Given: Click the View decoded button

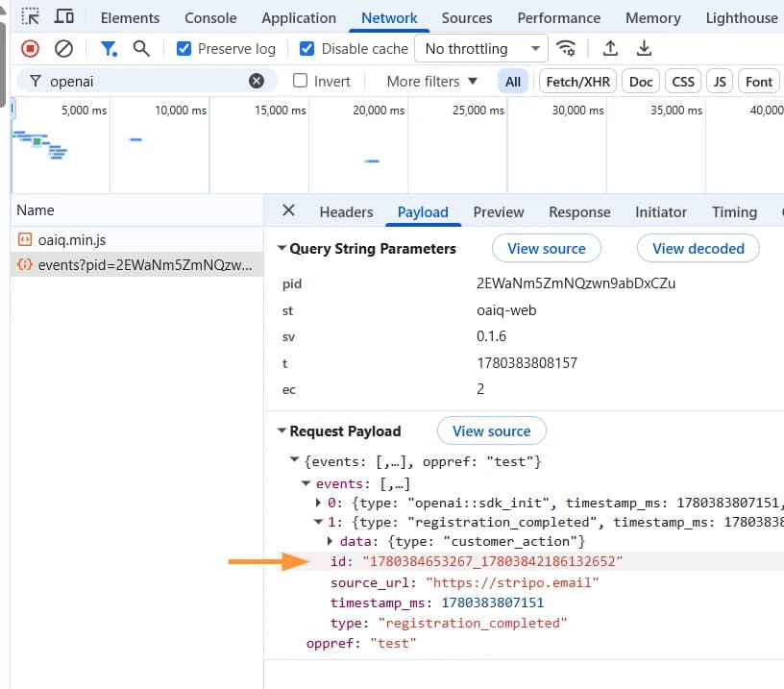Looking at the screenshot, I should click(x=698, y=249).
